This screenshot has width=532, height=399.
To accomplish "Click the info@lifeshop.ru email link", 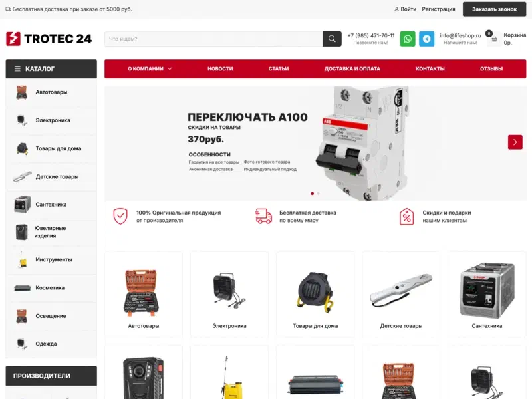I will pyautogui.click(x=460, y=35).
